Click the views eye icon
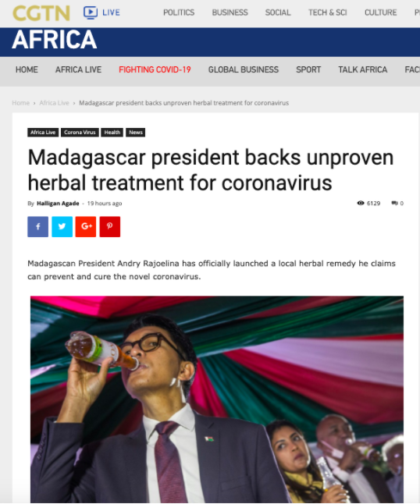Screen dimensions: 420x504 click(x=361, y=203)
